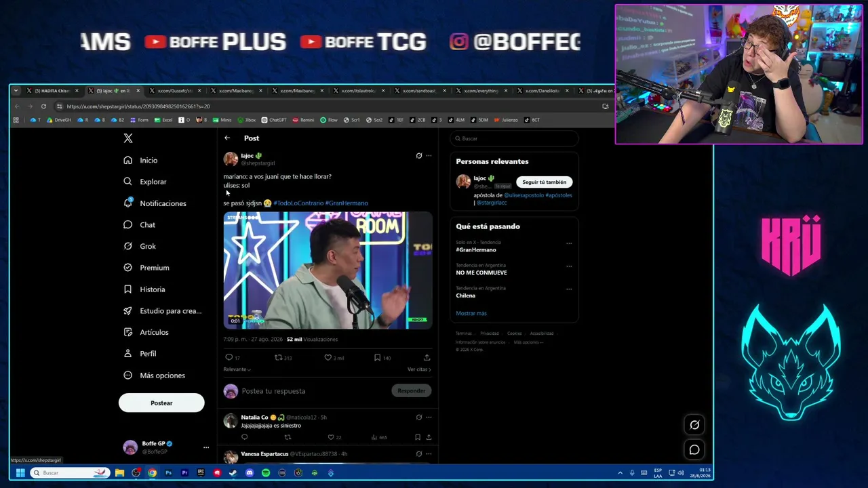Open the #GranHermano trending topic
Viewport: 868px width, 488px height.
[476, 250]
